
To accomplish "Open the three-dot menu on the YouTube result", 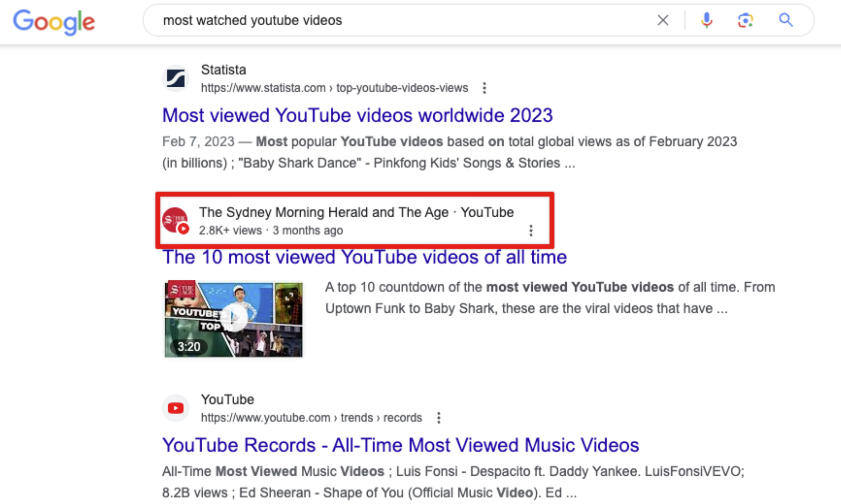I will 438,418.
